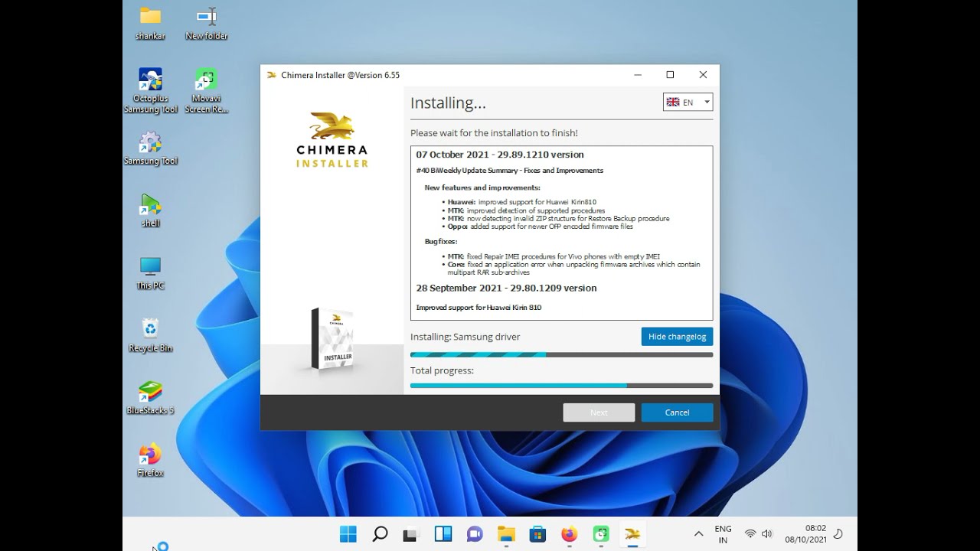Open taskbar Search

pyautogui.click(x=380, y=534)
